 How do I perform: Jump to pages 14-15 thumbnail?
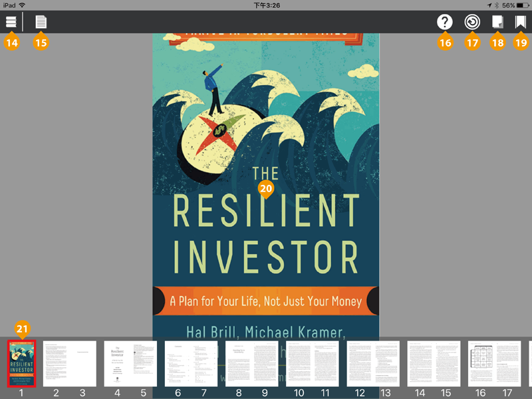(434, 364)
